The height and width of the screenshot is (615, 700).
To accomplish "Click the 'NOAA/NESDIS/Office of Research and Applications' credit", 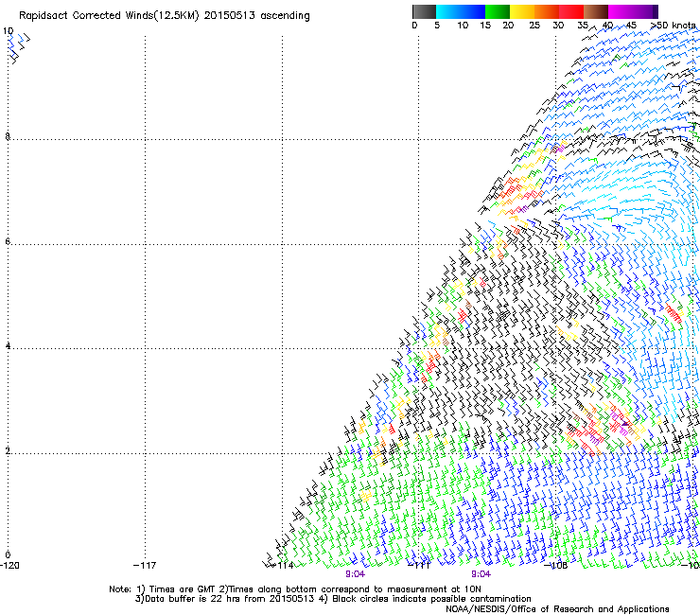I will pos(557,609).
